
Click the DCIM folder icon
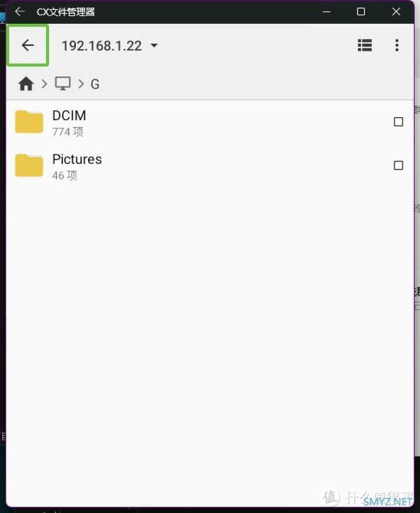click(29, 122)
